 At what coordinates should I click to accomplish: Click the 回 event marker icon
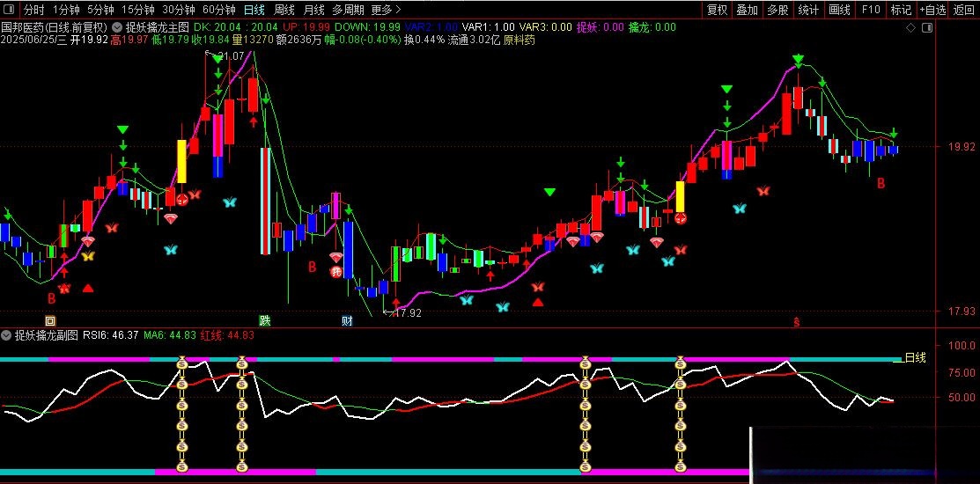pos(50,320)
